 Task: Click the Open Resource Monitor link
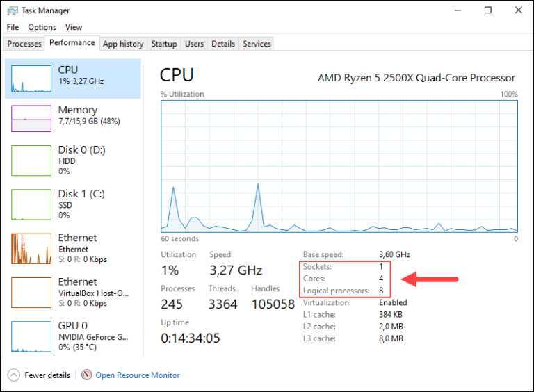[x=138, y=375]
